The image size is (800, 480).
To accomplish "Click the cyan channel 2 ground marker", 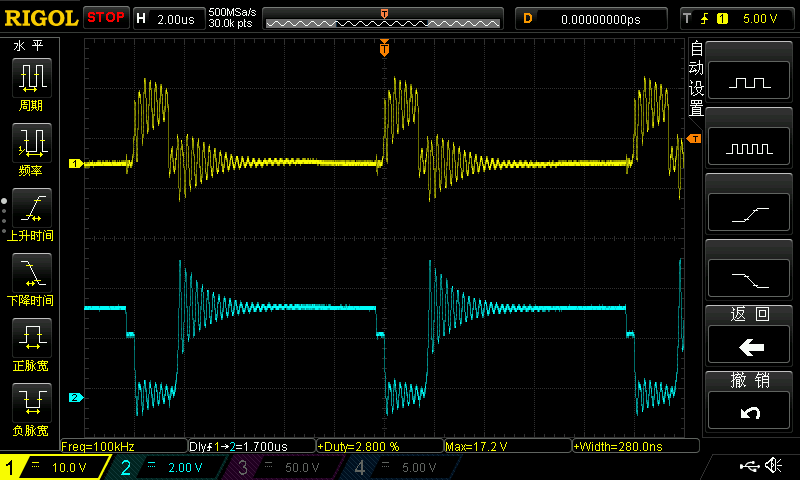I will click(76, 397).
